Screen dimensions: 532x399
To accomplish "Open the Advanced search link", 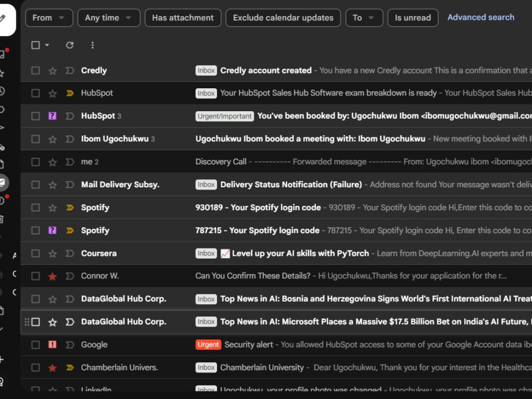I will tap(481, 18).
